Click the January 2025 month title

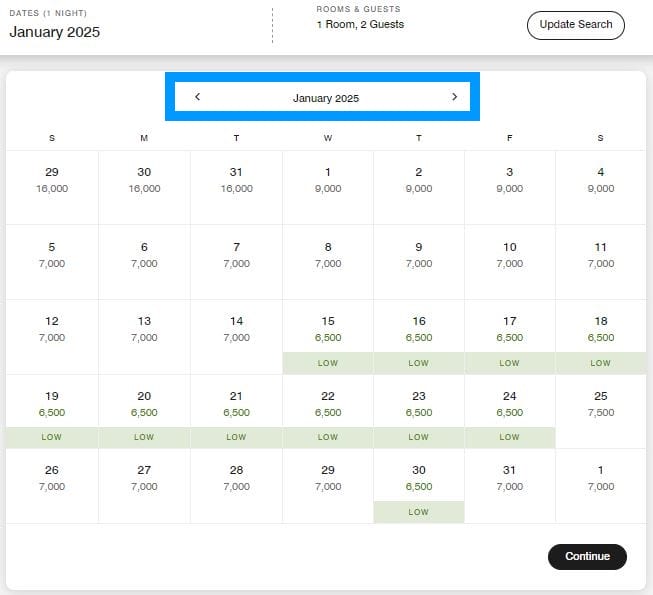326,98
